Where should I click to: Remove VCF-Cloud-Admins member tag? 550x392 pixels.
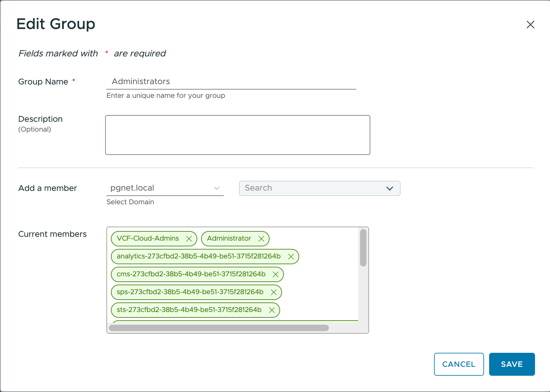pos(189,239)
